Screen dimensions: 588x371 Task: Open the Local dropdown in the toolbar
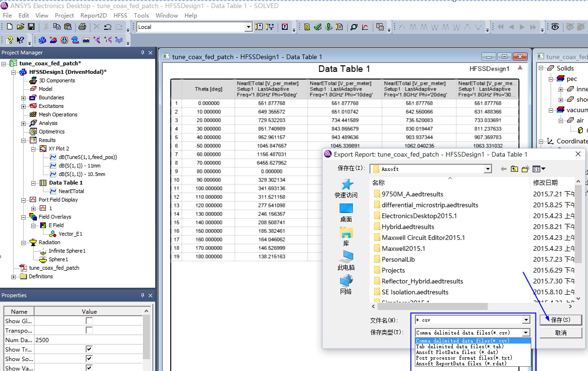point(248,27)
